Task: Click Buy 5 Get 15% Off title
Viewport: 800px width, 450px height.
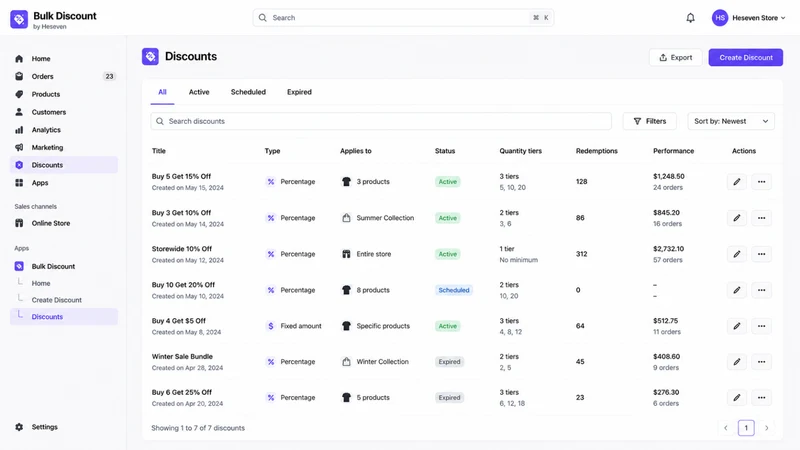Action: point(181,177)
